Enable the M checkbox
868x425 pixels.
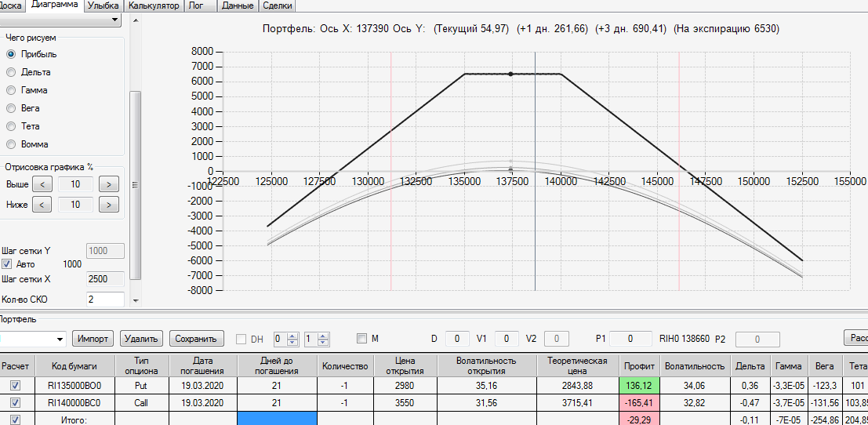(362, 338)
